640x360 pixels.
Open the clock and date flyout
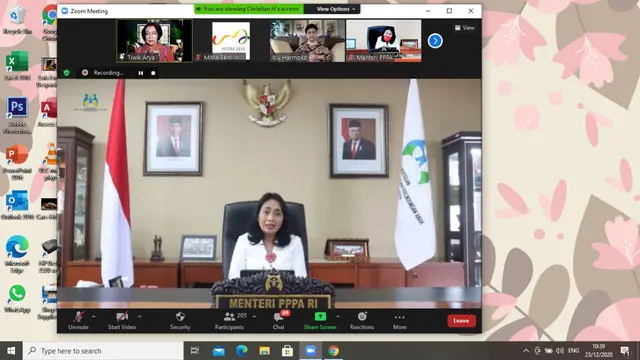click(598, 351)
